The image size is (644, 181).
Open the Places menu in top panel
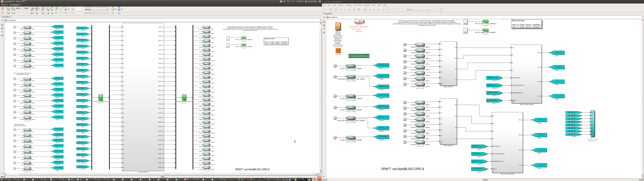[x=19, y=2]
